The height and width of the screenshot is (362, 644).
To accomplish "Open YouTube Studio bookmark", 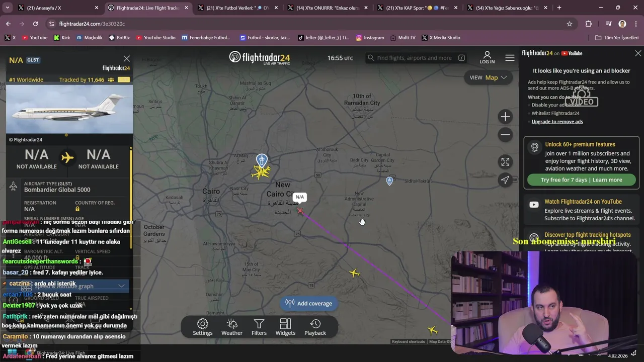I will click(x=155, y=38).
